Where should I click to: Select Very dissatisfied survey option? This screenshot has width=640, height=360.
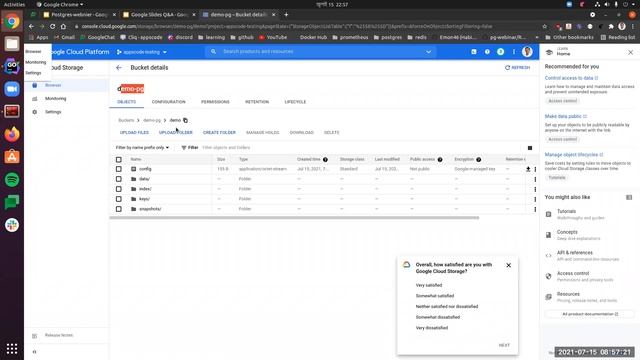(x=431, y=328)
